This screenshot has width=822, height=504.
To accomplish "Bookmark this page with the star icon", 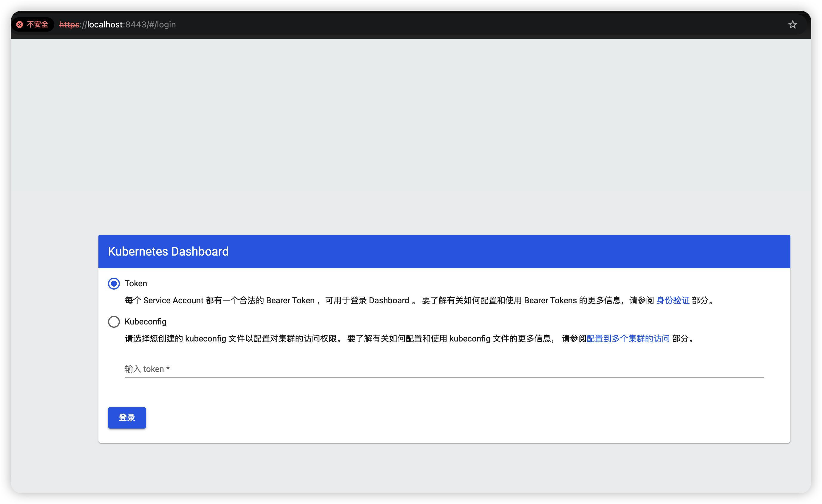I will pos(792,24).
